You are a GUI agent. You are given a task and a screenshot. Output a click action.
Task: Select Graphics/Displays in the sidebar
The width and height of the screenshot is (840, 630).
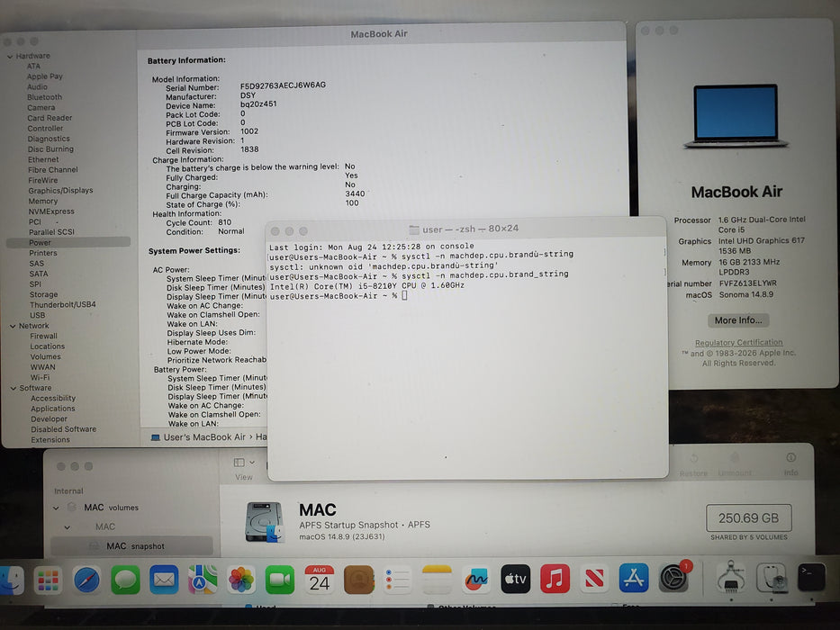(x=60, y=190)
